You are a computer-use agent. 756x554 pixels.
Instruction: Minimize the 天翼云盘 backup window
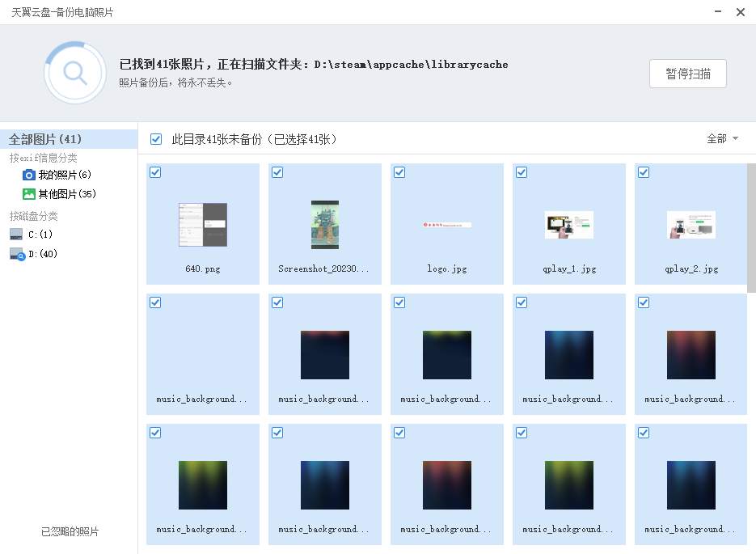[718, 11]
